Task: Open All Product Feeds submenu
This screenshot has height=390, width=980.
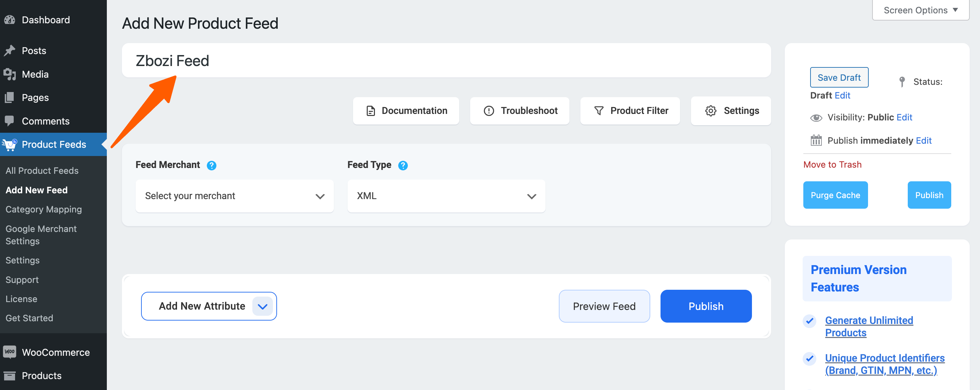Action: [x=42, y=171]
